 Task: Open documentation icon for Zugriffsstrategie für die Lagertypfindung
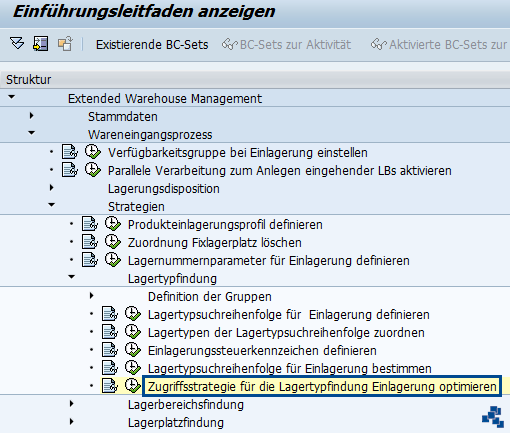click(x=110, y=386)
